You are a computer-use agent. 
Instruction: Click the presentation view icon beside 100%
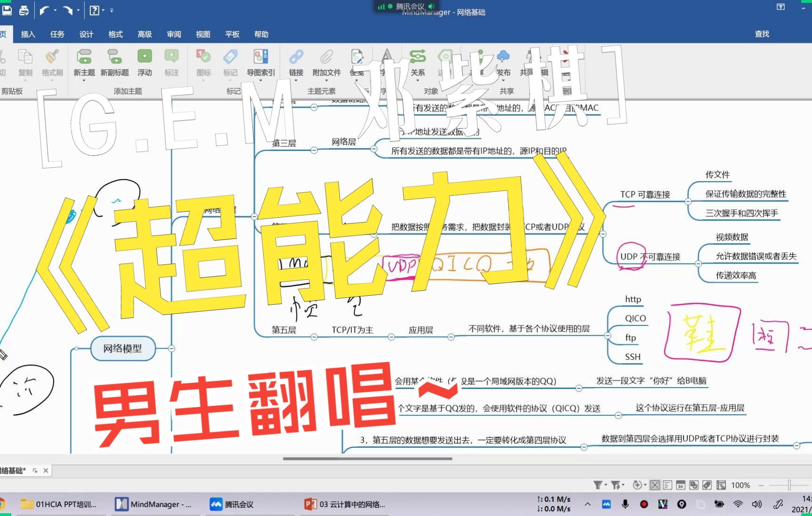tap(721, 485)
